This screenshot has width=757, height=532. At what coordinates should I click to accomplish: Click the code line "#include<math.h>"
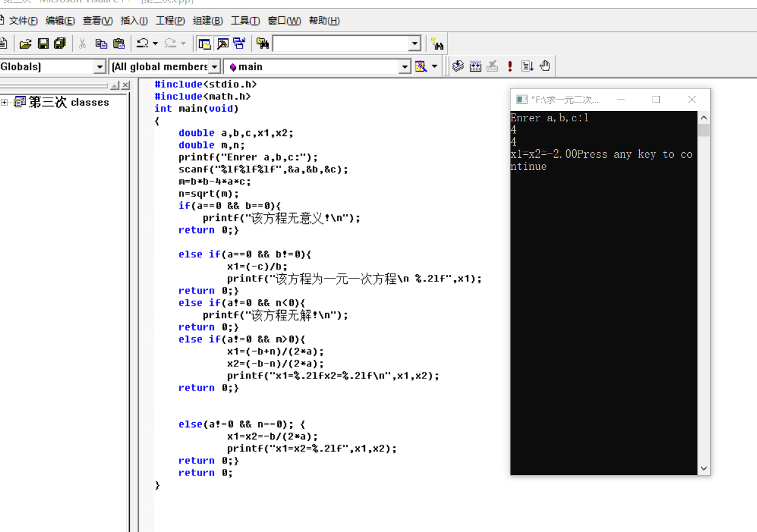click(203, 96)
